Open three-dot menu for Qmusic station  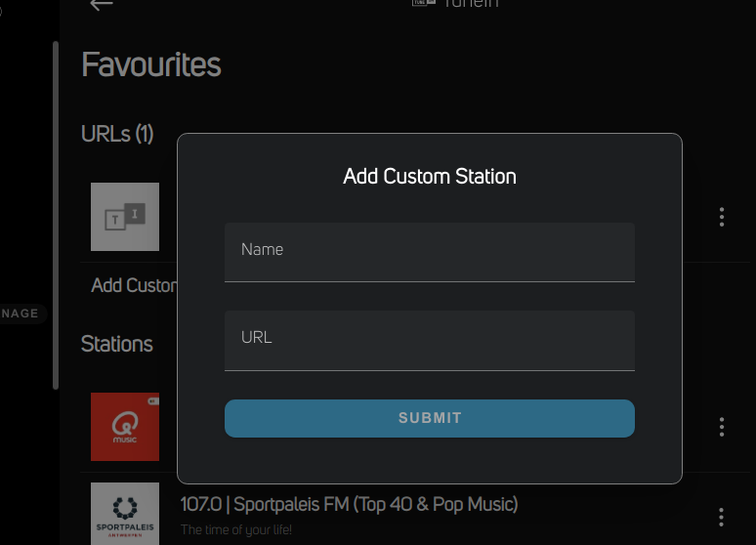[x=721, y=427]
